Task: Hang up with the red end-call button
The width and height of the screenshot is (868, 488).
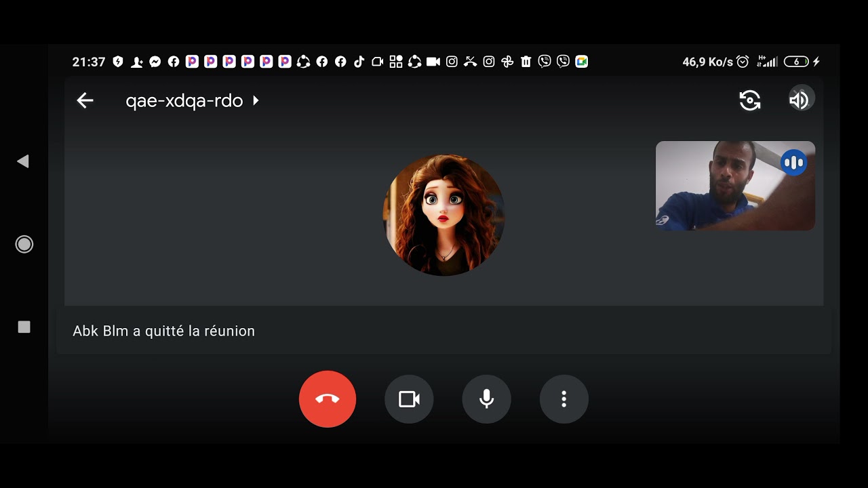Action: (328, 399)
